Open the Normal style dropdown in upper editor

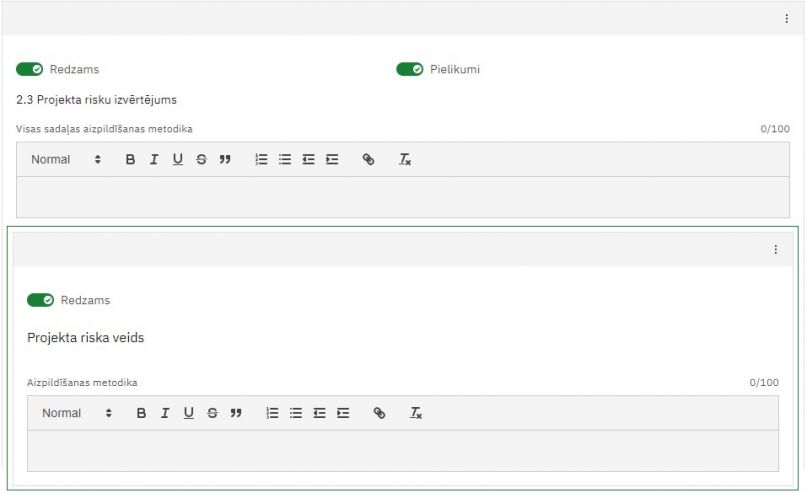(x=66, y=160)
